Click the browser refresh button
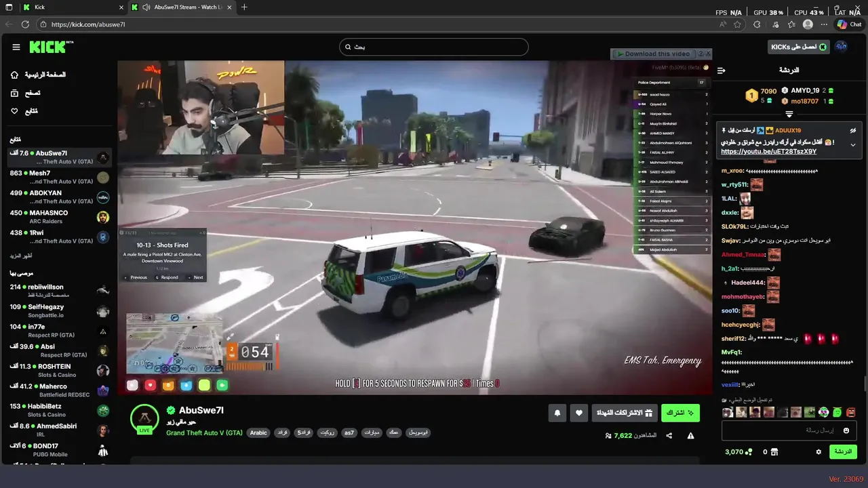868x488 pixels. click(25, 24)
